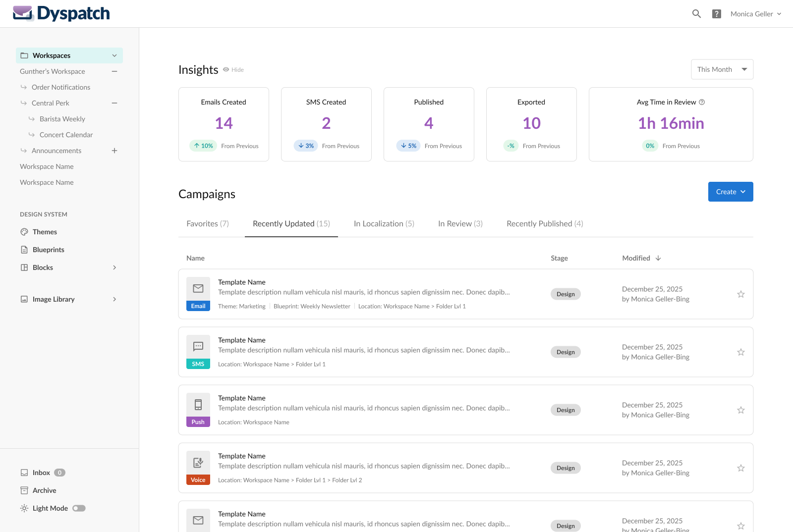Image resolution: width=793 pixels, height=532 pixels.
Task: Click the Dyspatch logo
Action: (61, 13)
